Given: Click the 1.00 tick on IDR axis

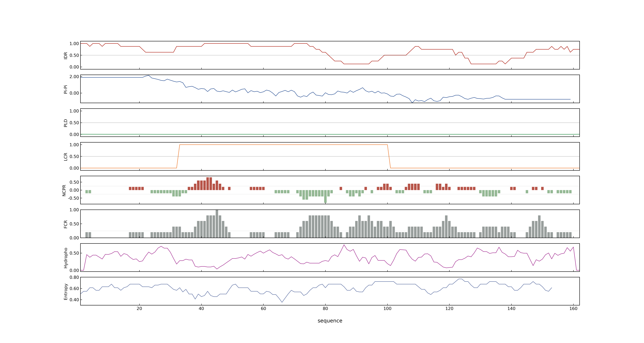Looking at the screenshot, I should click(x=74, y=43).
